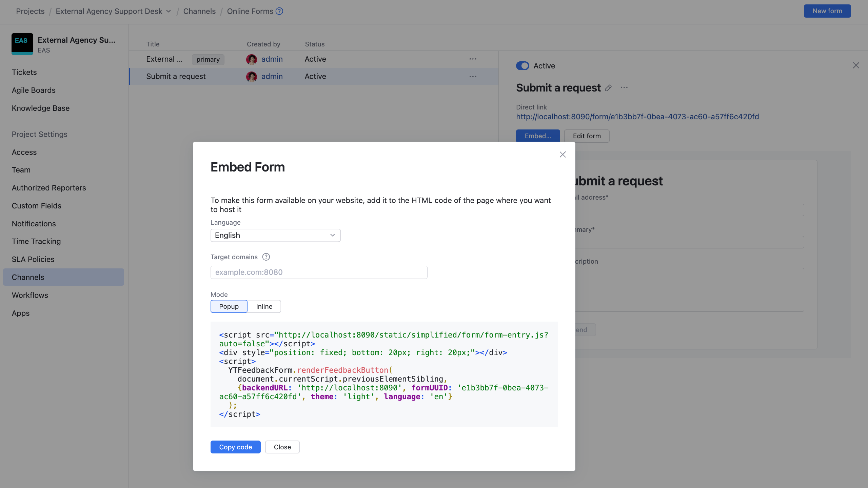Open the English language dropdown
This screenshot has width=868, height=488.
tap(275, 235)
